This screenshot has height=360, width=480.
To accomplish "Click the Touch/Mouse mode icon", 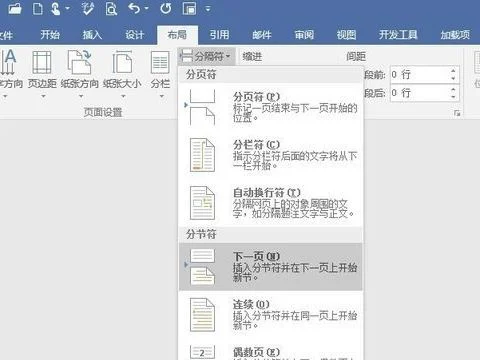I will point(56,9).
